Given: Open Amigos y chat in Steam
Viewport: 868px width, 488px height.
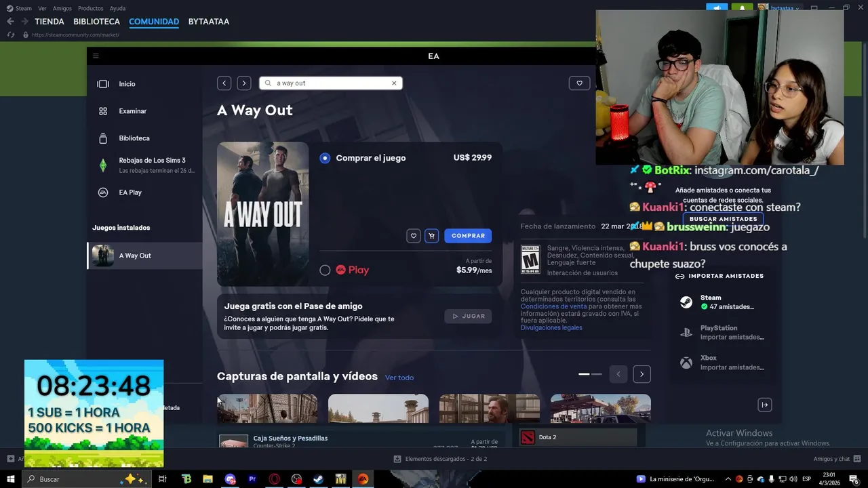Looking at the screenshot, I should point(837,459).
